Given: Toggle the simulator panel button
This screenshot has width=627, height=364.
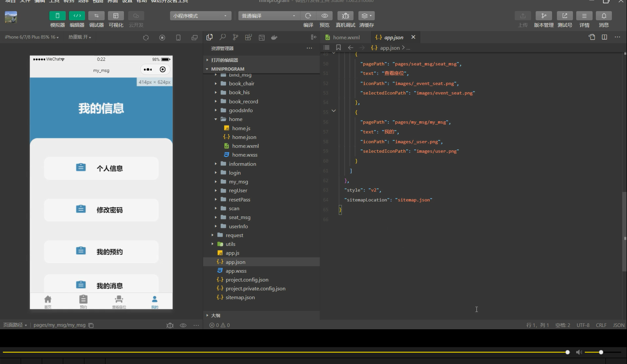Looking at the screenshot, I should tap(57, 16).
